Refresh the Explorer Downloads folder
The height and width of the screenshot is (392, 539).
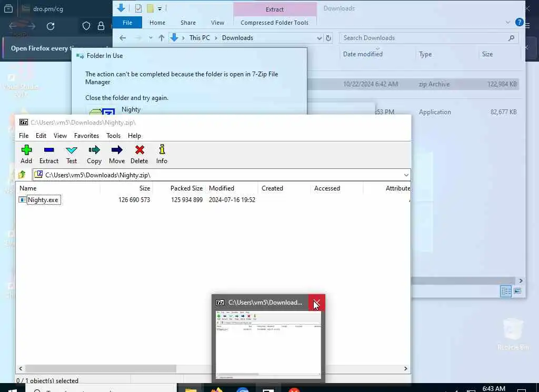[328, 38]
